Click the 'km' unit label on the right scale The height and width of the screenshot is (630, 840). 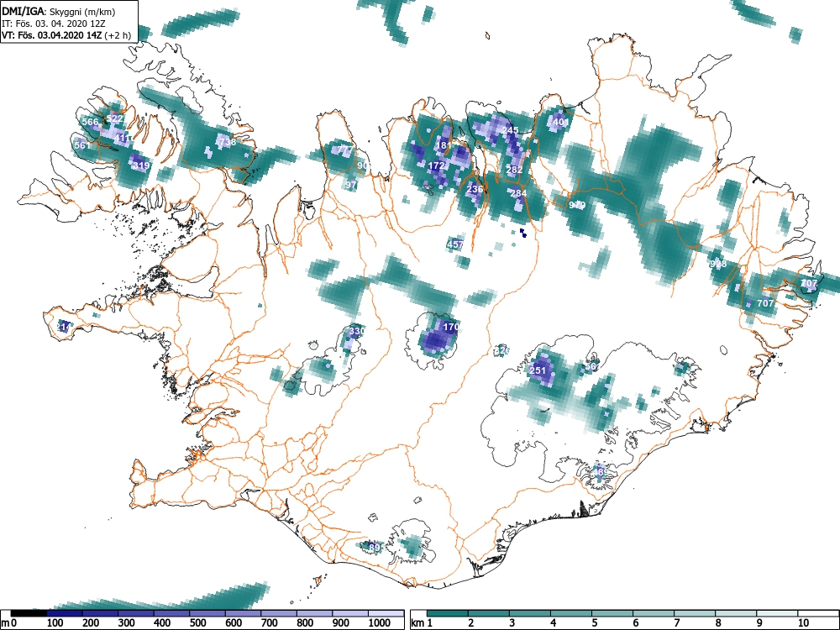[x=417, y=623]
